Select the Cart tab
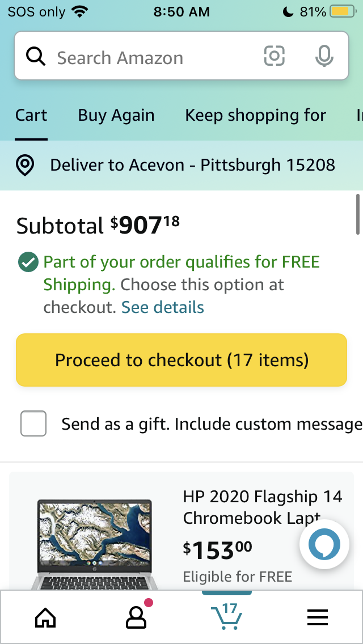This screenshot has height=644, width=363. (x=31, y=115)
